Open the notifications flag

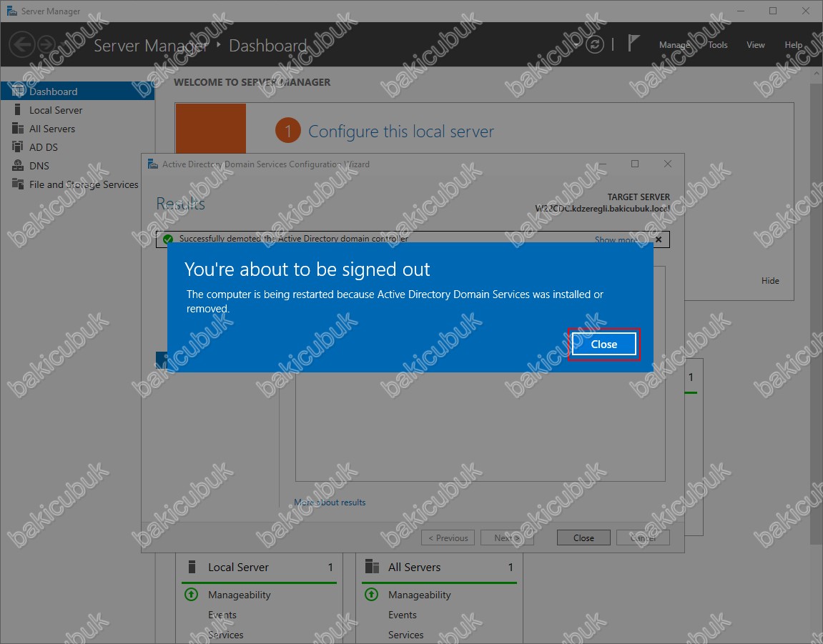pos(634,44)
